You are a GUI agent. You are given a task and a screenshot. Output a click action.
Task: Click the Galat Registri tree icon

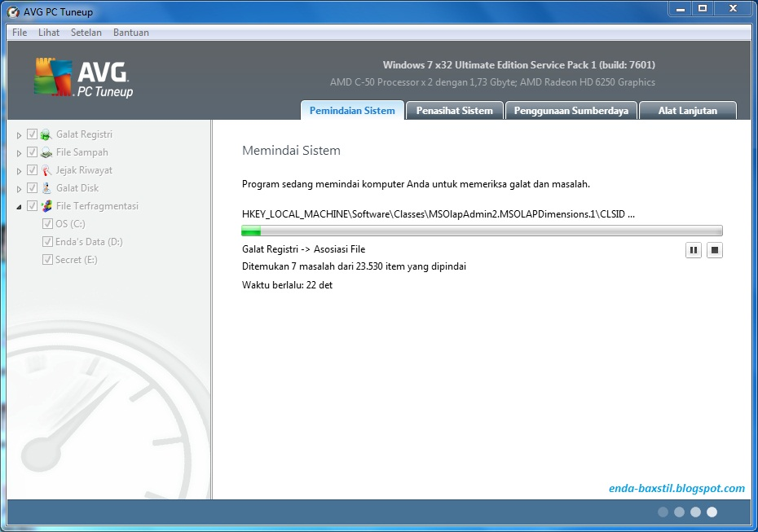click(46, 134)
